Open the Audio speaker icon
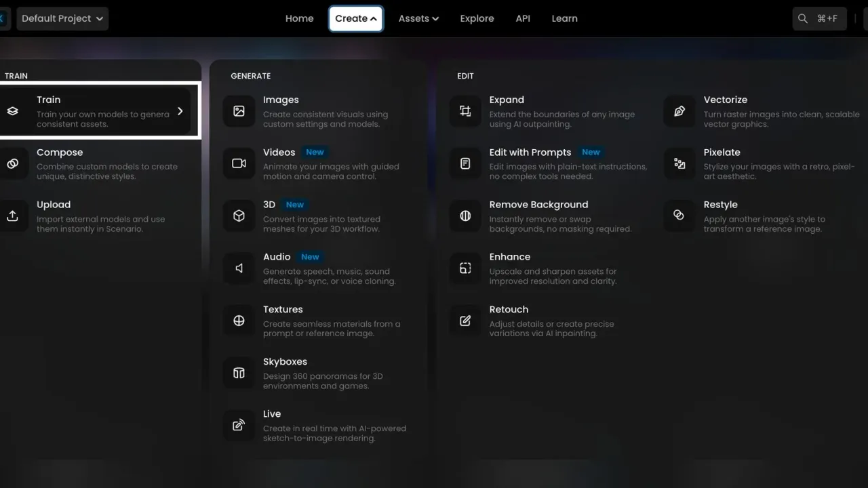The height and width of the screenshot is (488, 868). (239, 268)
